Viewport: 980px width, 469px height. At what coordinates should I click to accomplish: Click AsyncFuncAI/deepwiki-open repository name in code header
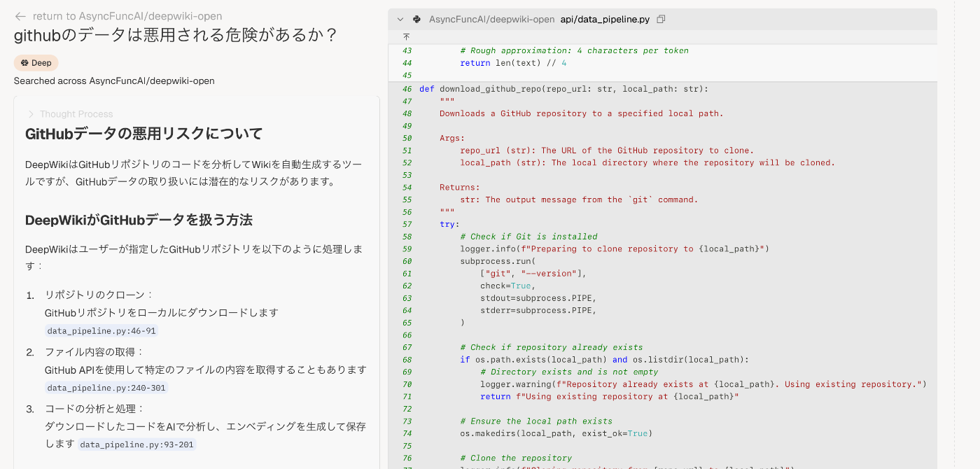point(491,20)
